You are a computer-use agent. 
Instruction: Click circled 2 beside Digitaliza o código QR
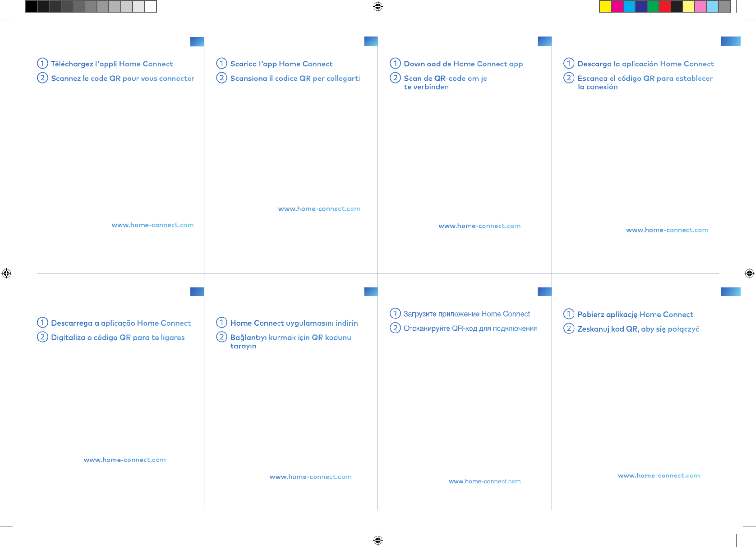(42, 337)
